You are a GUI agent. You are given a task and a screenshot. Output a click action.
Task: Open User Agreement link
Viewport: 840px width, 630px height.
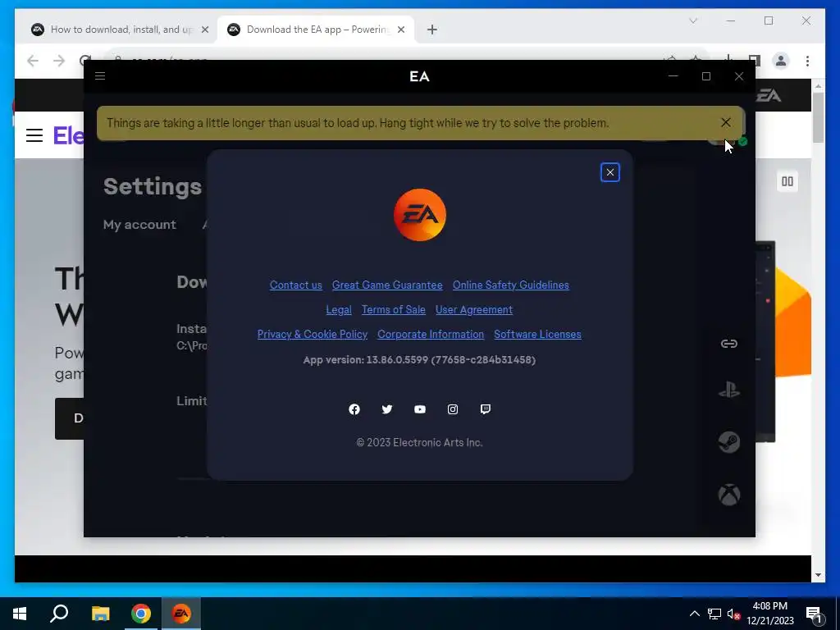click(x=473, y=309)
